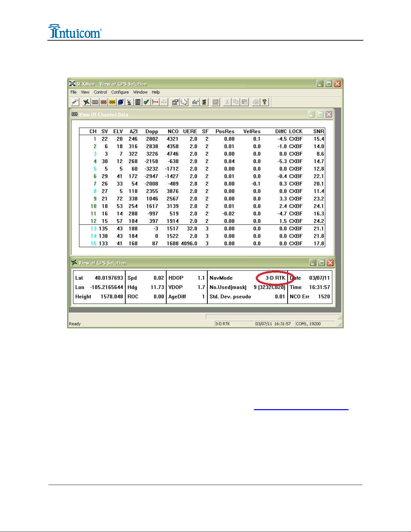
Task: Open GPS solution view star icon
Action: [x=87, y=102]
